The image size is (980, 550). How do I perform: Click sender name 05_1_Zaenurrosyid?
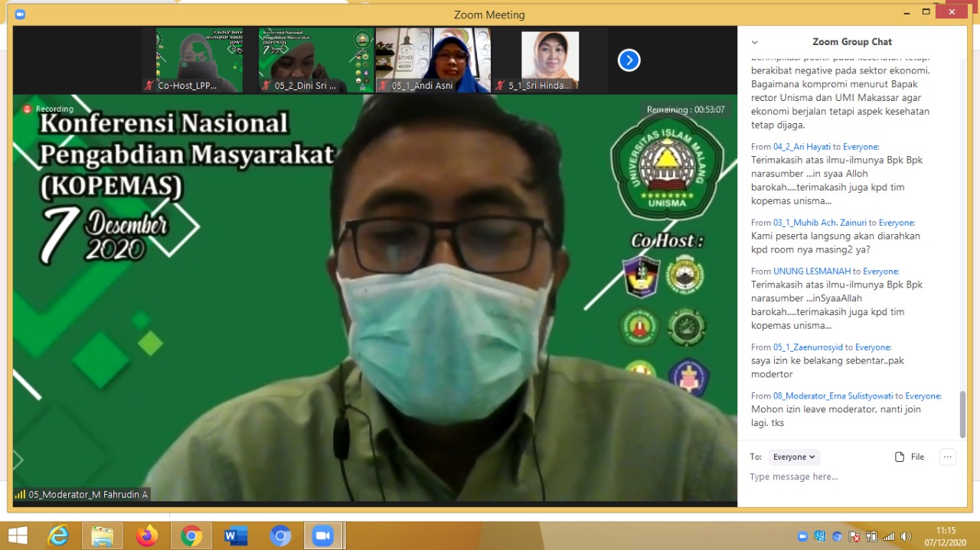[809, 347]
